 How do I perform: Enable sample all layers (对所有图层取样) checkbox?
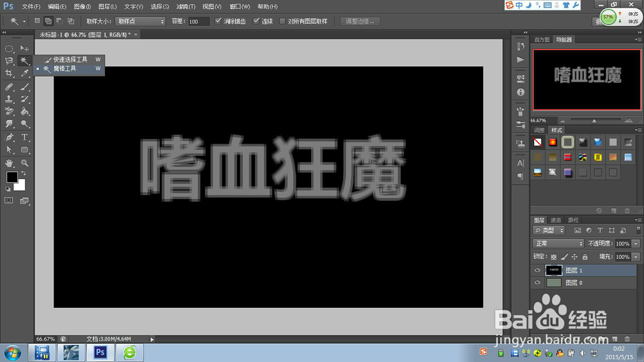click(282, 21)
